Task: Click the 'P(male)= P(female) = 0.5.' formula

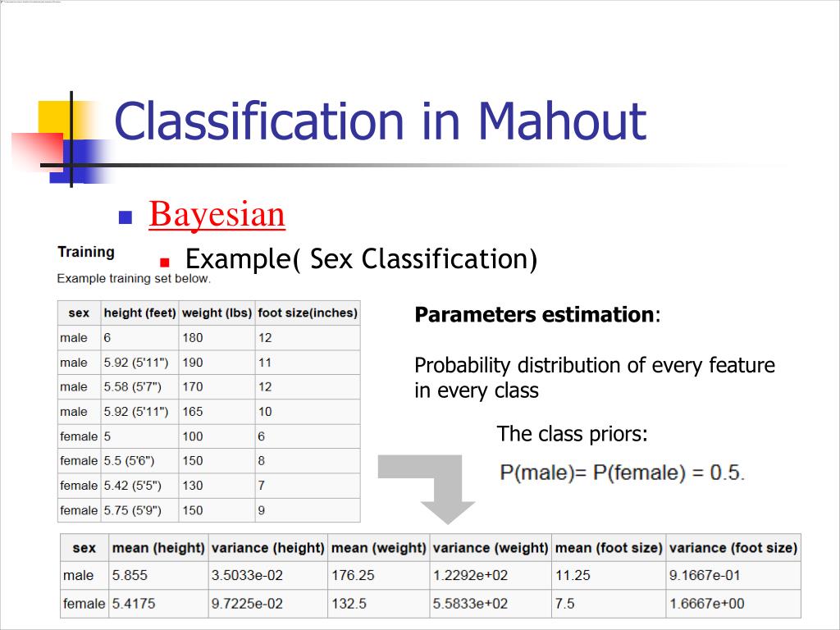Action: click(622, 472)
